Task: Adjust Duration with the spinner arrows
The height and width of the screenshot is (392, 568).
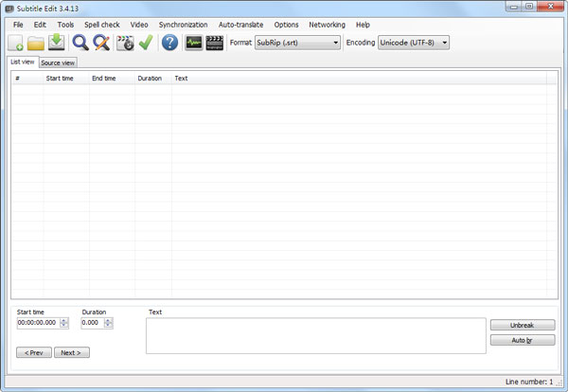Action: [108, 323]
